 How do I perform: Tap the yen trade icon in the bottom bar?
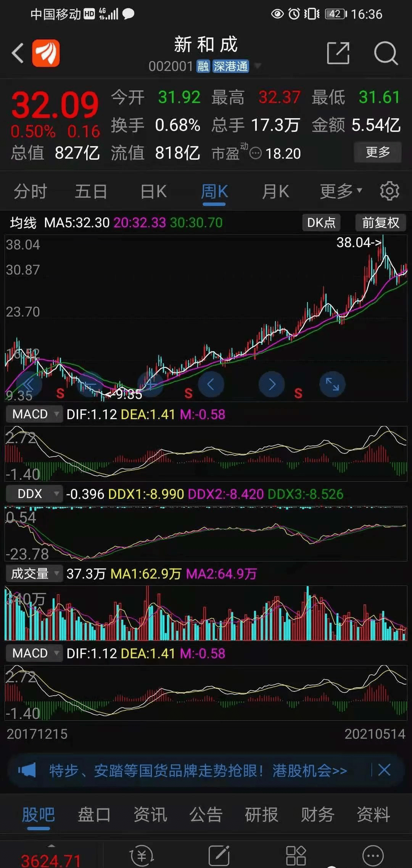tap(142, 856)
